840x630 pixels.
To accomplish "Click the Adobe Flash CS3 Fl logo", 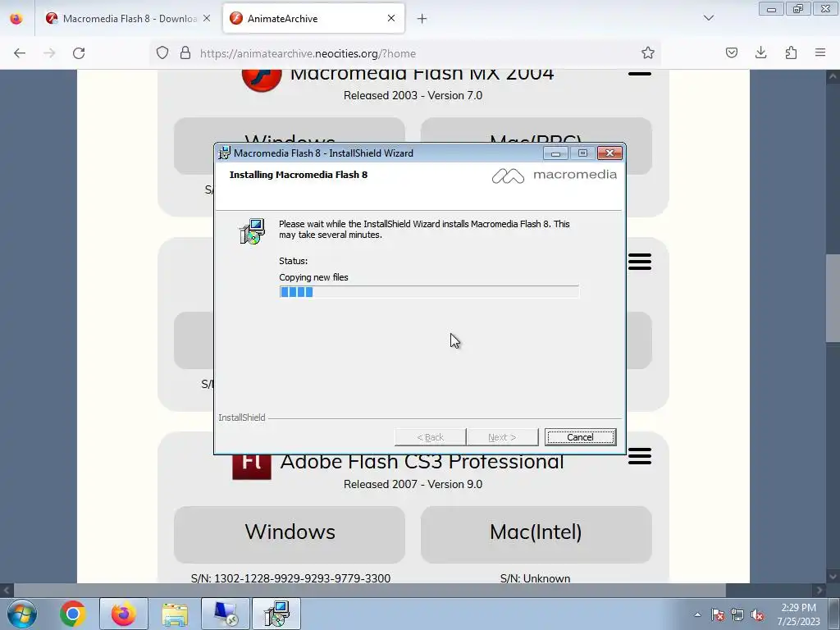I will pos(251,466).
